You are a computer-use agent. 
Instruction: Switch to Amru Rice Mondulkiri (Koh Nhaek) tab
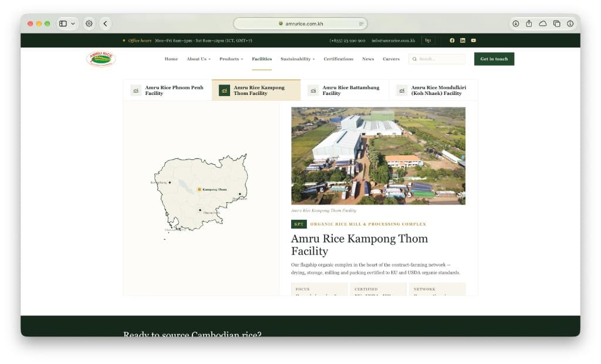pos(434,90)
